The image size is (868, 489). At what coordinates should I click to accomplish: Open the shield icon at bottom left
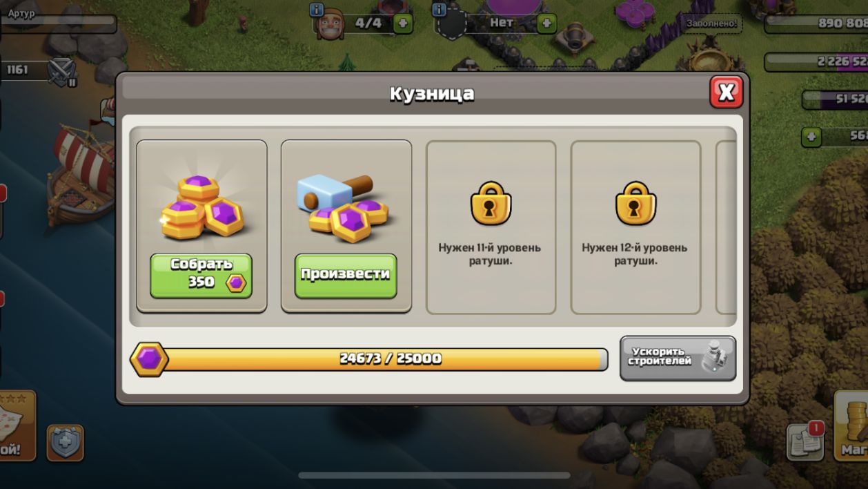coord(66,443)
